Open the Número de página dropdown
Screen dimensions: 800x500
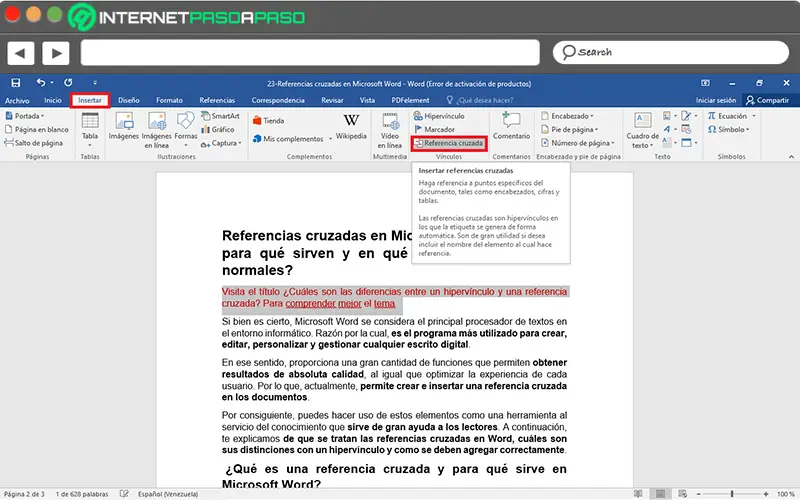coord(578,143)
